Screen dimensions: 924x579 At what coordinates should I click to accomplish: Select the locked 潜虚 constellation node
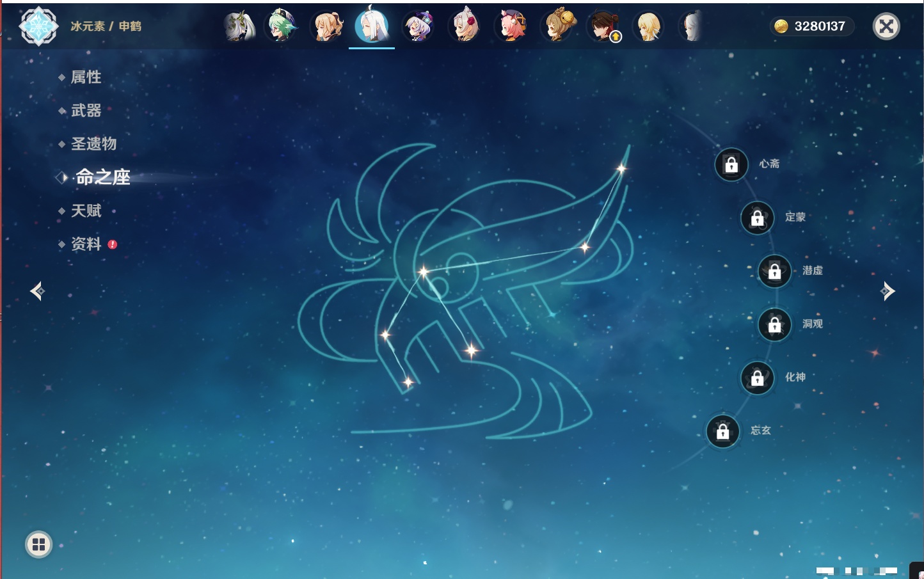pyautogui.click(x=774, y=271)
